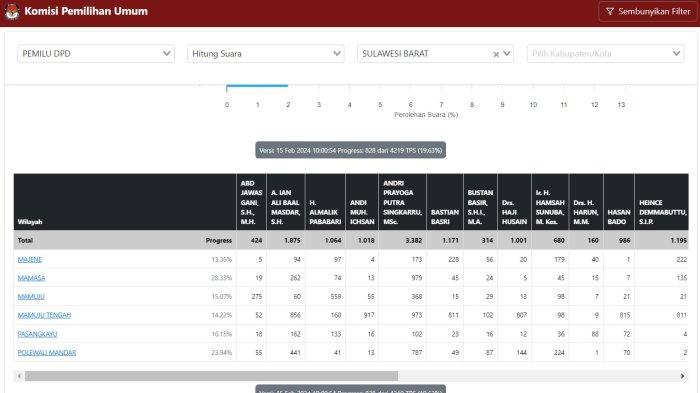The height and width of the screenshot is (393, 700).
Task: Click the ANDRI PRAYOGA PUTRA SINGKARRU column header
Action: (402, 202)
